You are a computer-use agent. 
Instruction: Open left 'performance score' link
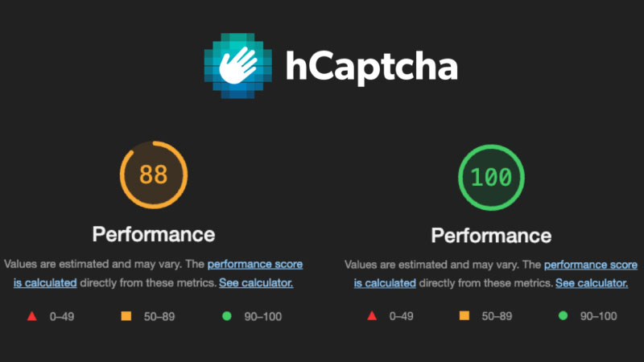pos(255,264)
